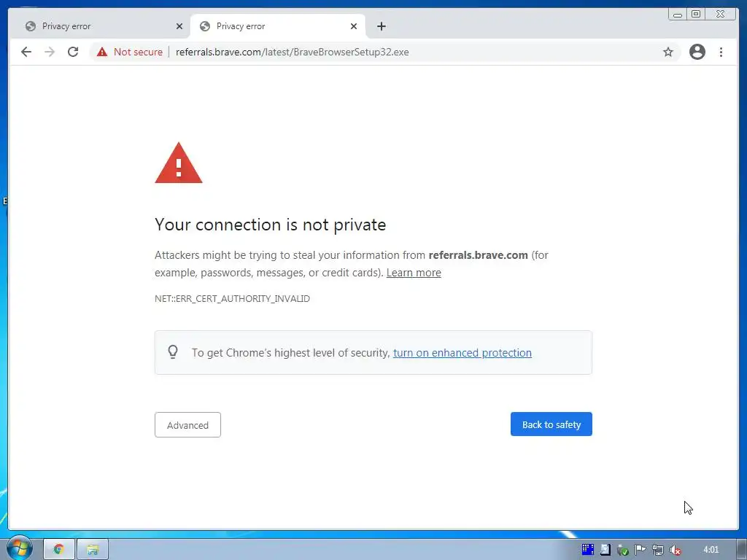Click the Action Center flag tray icon
This screenshot has width=747, height=560.
[x=640, y=550]
